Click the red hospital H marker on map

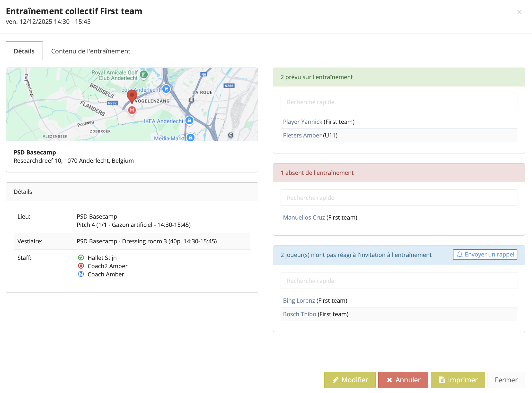(x=132, y=110)
